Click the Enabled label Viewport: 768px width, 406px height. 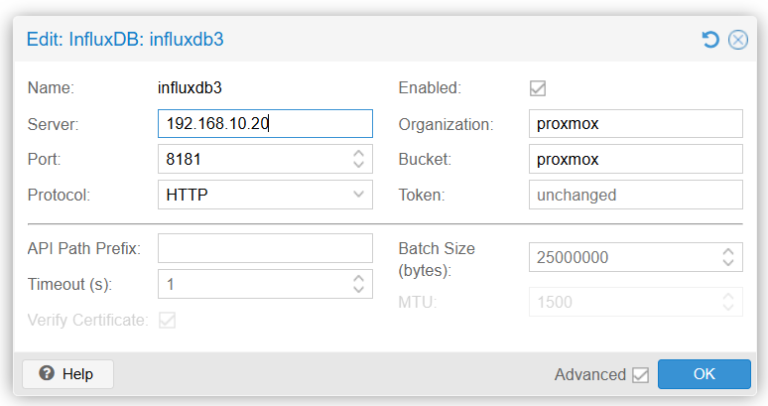pos(430,88)
